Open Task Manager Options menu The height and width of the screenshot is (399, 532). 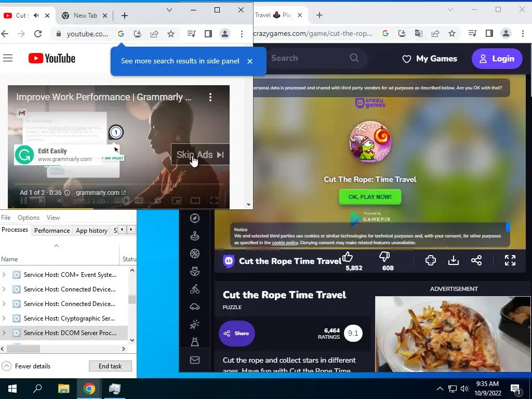pyautogui.click(x=29, y=218)
